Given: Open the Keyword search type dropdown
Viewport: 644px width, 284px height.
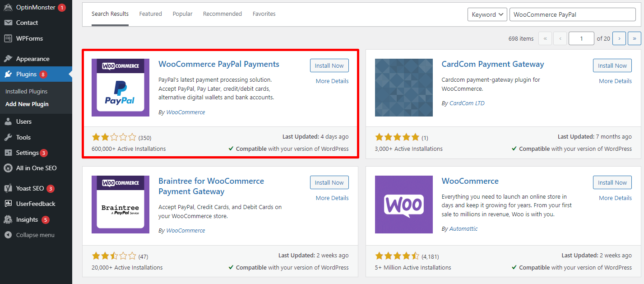Looking at the screenshot, I should (x=487, y=14).
